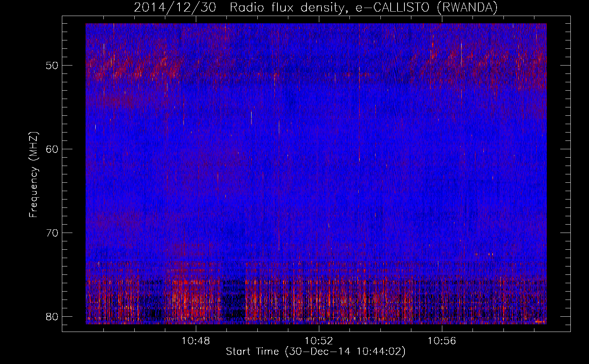
Task: Click the "10:48" time tick label
Action: click(x=196, y=341)
